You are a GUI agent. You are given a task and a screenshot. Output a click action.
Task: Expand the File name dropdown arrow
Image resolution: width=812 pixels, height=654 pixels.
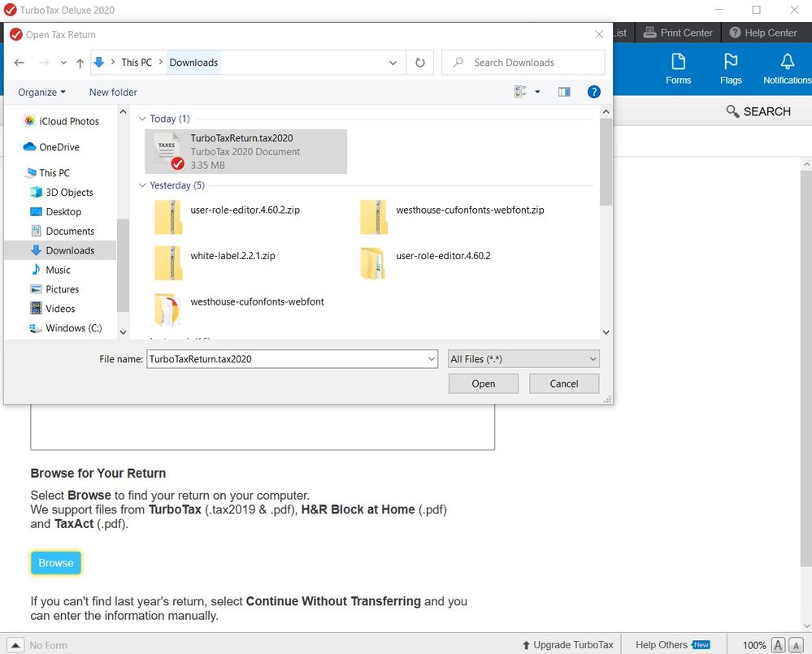pos(432,359)
